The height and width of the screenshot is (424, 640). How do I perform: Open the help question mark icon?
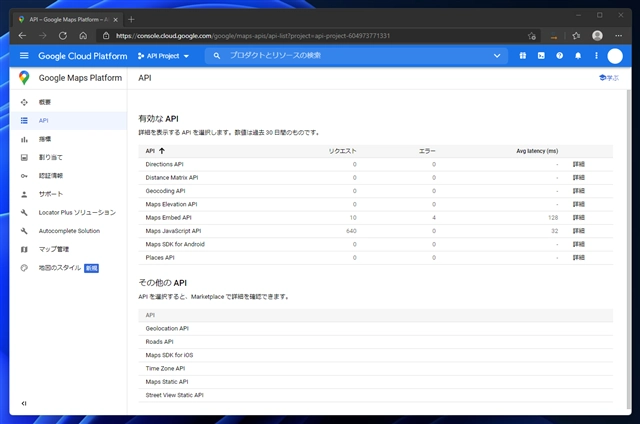point(559,55)
